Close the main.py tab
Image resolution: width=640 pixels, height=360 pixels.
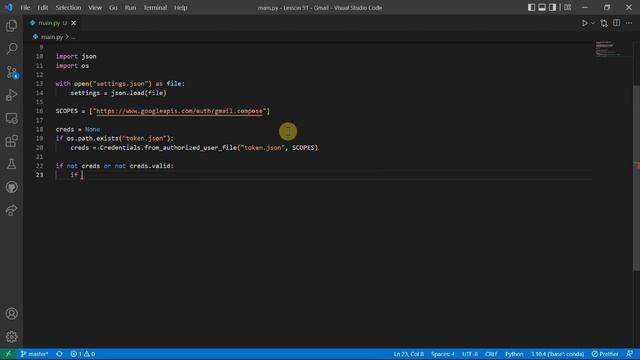[x=73, y=23]
